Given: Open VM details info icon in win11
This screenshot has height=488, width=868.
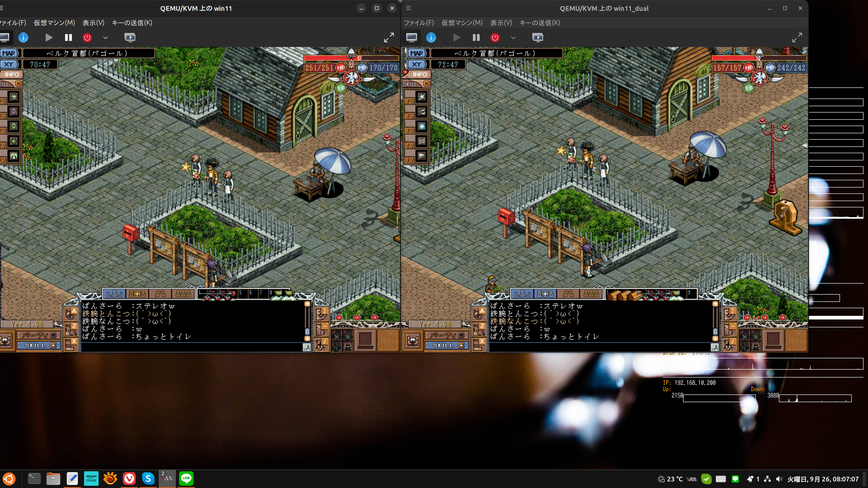Looking at the screenshot, I should (23, 37).
